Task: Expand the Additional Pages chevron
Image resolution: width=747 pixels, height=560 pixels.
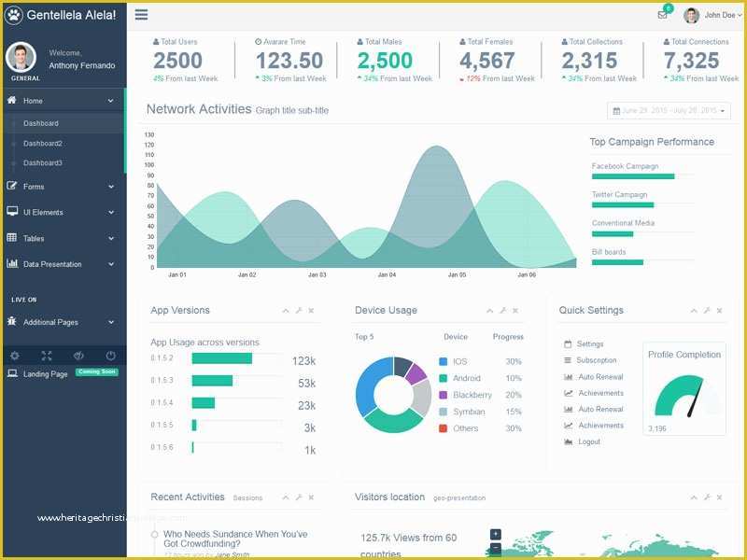Action: 110,322
